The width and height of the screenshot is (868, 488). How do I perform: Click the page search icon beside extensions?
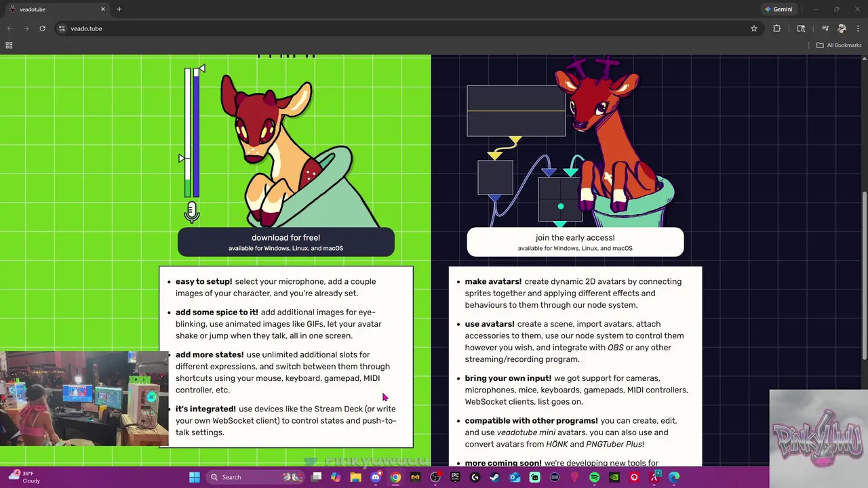pos(801,28)
